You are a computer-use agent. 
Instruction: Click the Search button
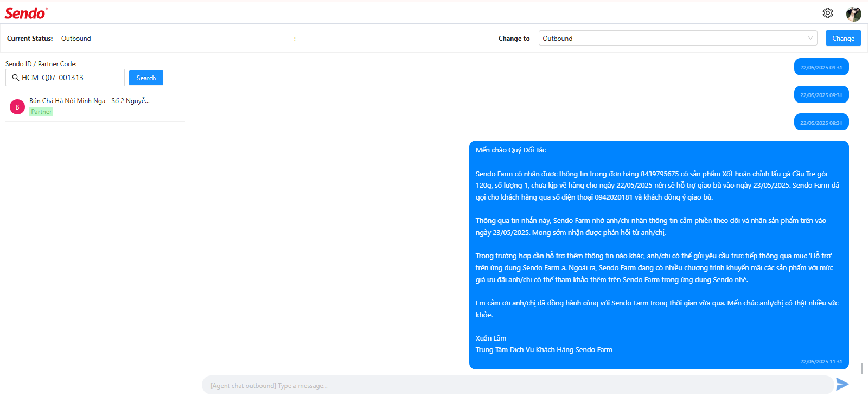click(x=146, y=78)
